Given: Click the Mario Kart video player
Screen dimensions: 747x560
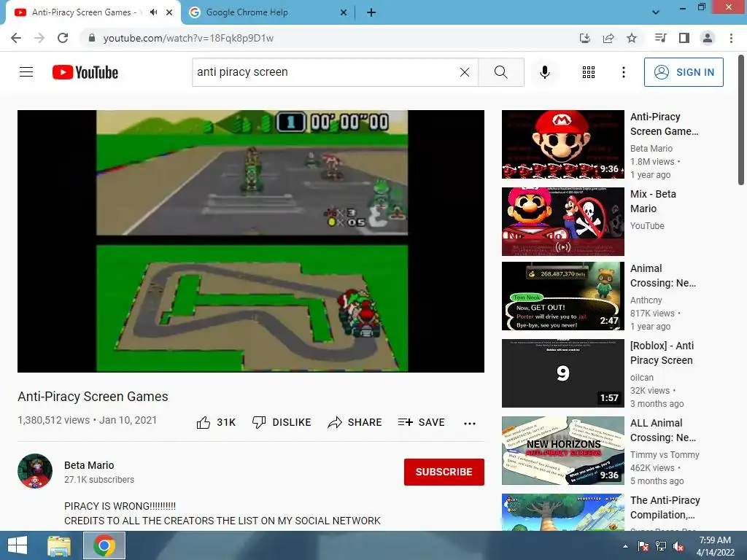Looking at the screenshot, I should click(251, 241).
